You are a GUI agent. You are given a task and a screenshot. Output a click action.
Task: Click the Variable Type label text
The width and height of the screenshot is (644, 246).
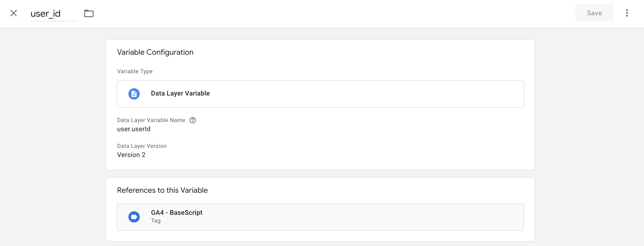(135, 71)
